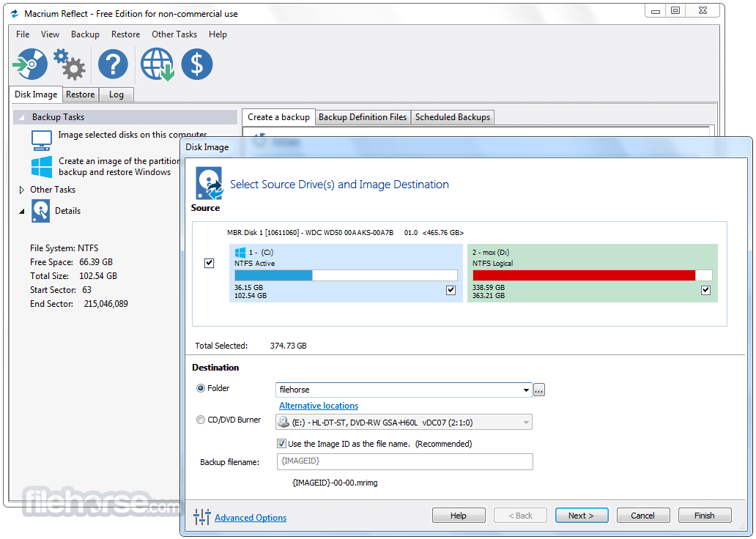Click Image selected disks on this computer
The width and height of the screenshot is (756, 539).
[133, 135]
